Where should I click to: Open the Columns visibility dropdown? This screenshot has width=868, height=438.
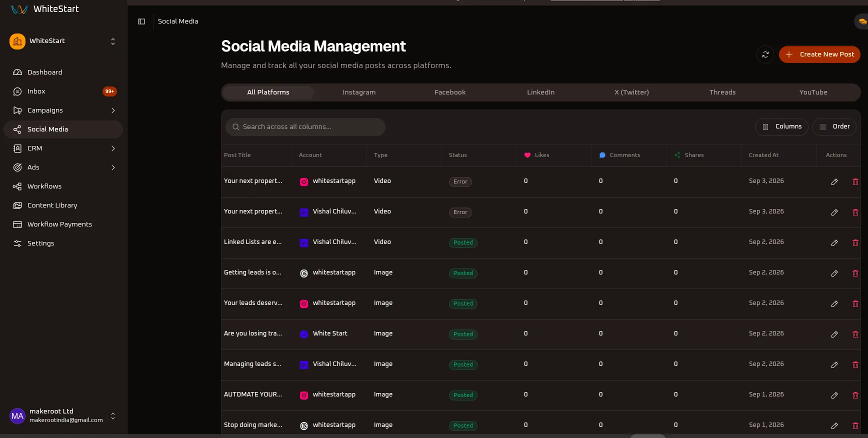click(781, 127)
